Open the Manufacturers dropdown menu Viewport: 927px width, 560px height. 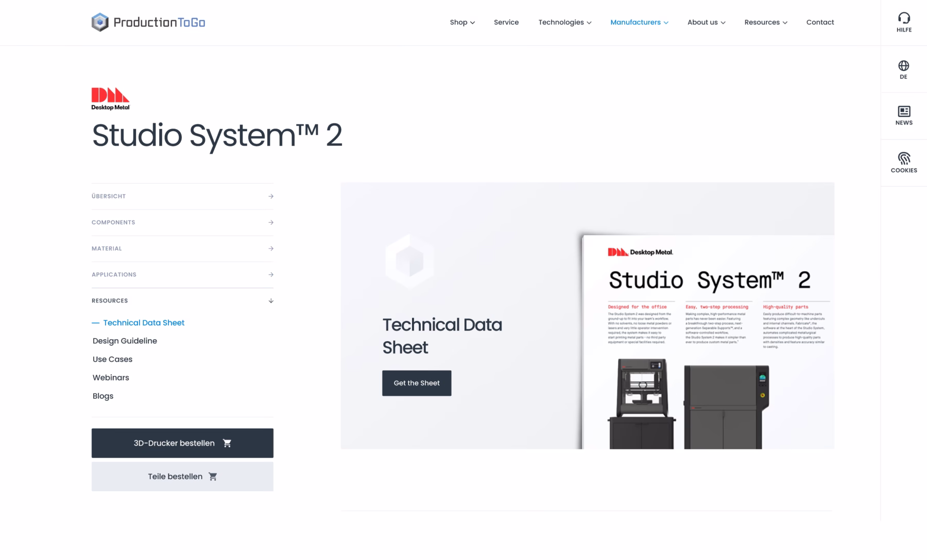coord(639,22)
